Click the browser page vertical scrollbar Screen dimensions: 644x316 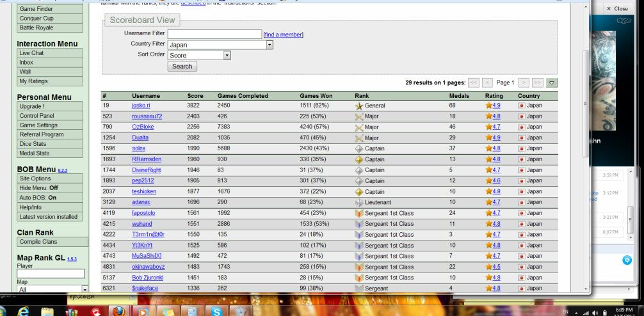(586, 102)
